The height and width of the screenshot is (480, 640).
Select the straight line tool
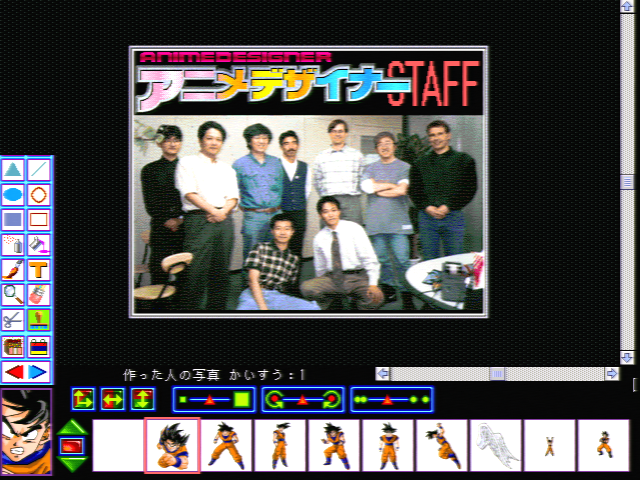pos(39,170)
